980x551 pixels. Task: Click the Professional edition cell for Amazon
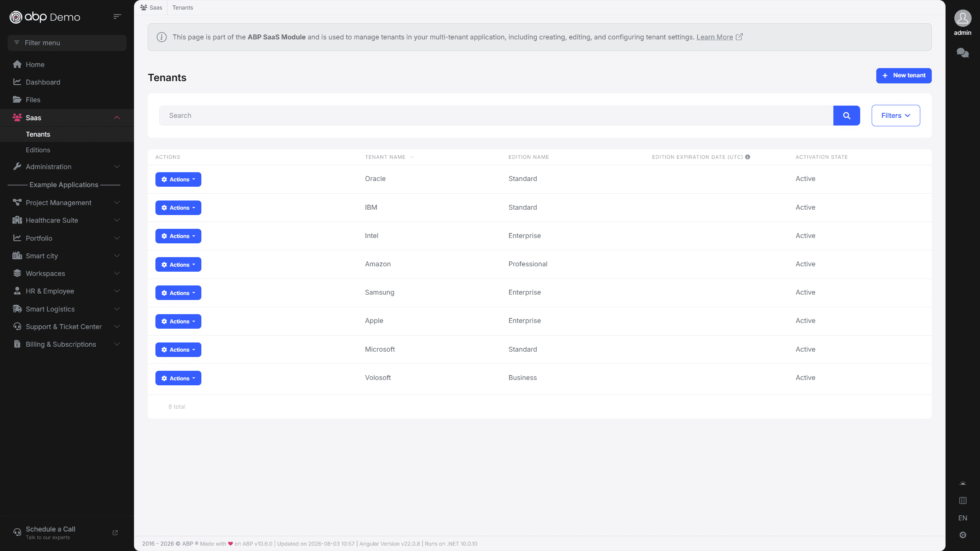point(528,264)
